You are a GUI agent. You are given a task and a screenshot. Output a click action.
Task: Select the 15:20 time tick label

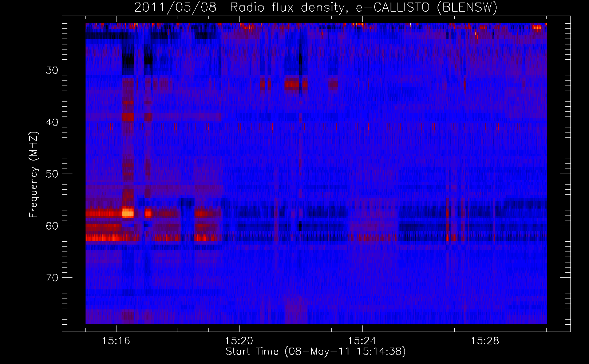(239, 341)
